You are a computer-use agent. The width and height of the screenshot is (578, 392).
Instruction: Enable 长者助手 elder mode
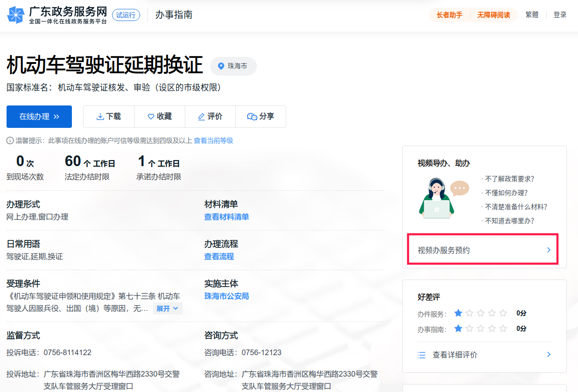point(449,15)
